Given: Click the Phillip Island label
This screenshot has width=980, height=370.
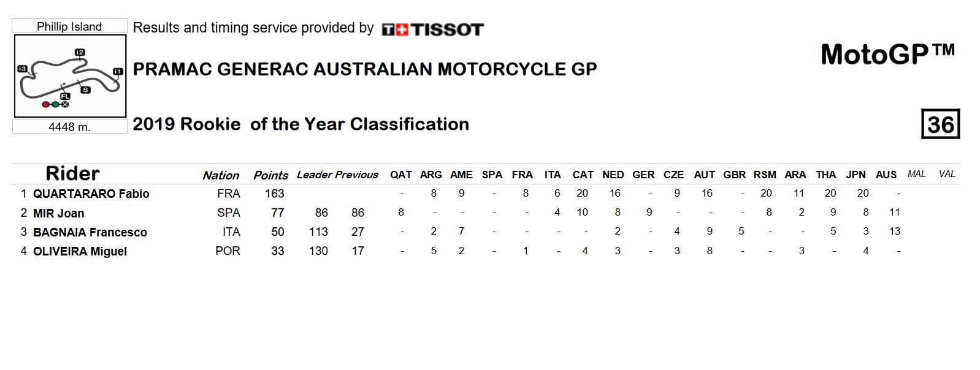Looking at the screenshot, I should pos(69,26).
